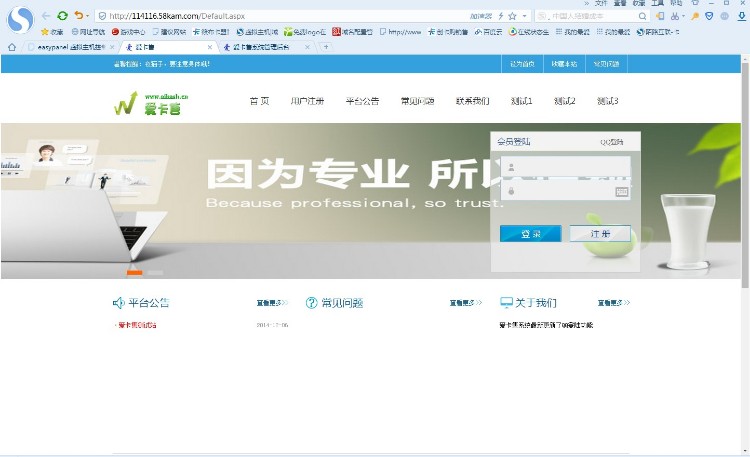Viewport: 750px width, 457px height.
Task: Click the QQ login link
Action: [611, 142]
